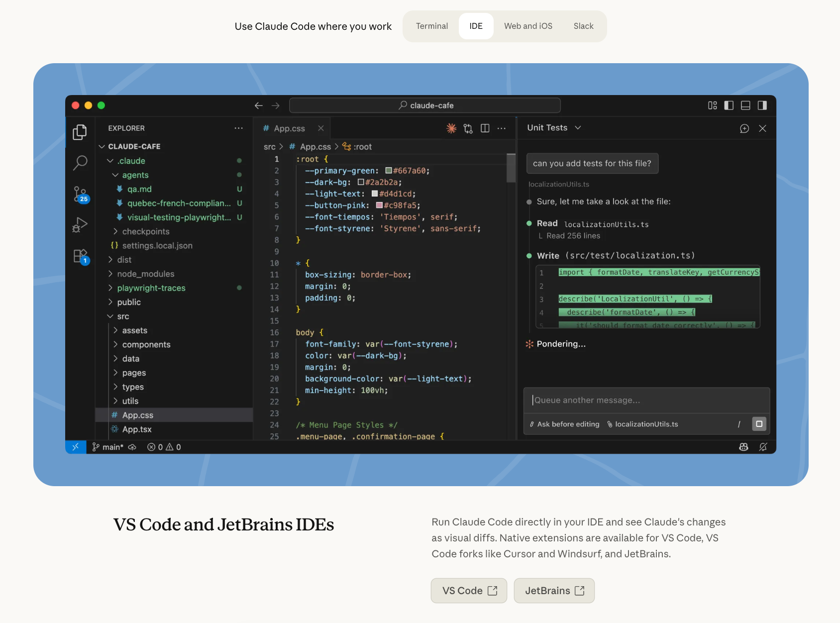The height and width of the screenshot is (623, 840).
Task: Click the compare changes icon in editor toolbar
Action: [x=468, y=128]
